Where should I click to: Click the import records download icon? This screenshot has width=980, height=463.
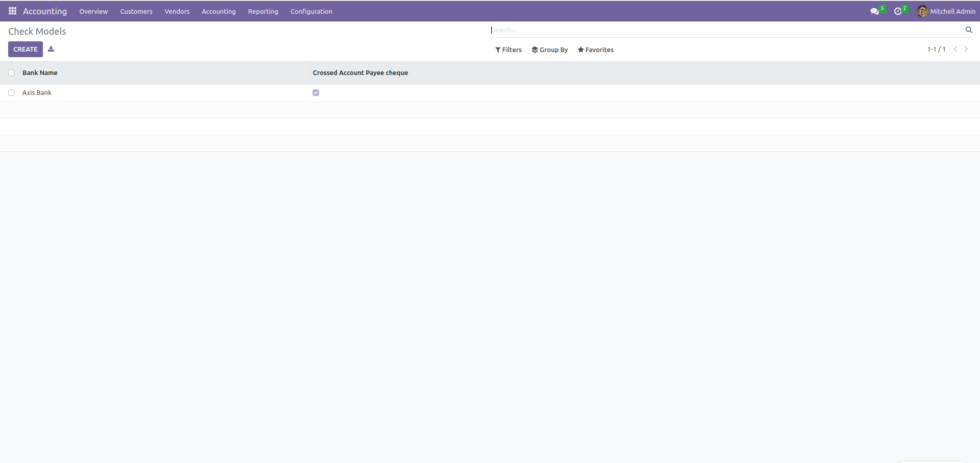click(51, 49)
